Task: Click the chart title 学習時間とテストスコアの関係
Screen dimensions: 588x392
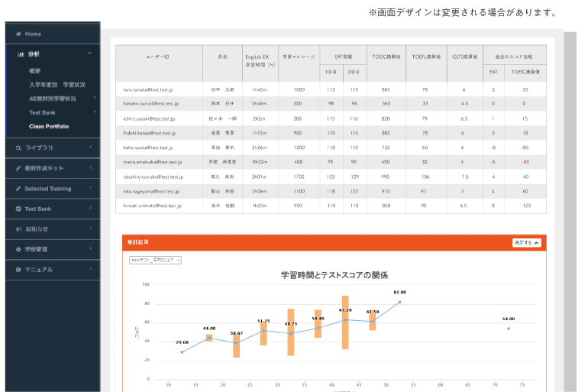Action: (334, 275)
